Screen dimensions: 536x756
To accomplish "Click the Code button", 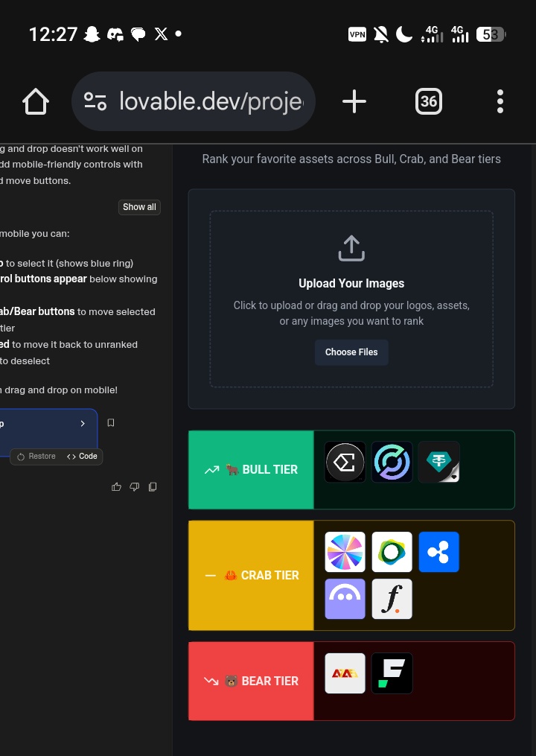I will 83,456.
